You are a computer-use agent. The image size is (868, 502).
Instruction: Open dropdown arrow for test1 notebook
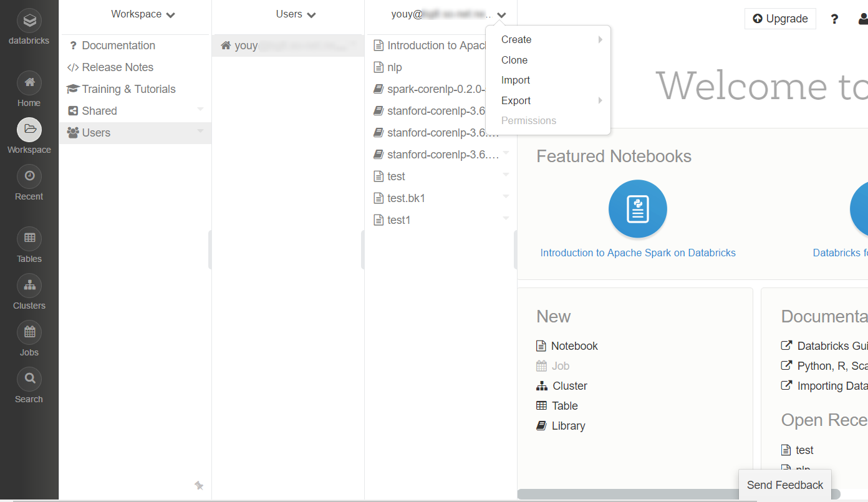pyautogui.click(x=506, y=218)
